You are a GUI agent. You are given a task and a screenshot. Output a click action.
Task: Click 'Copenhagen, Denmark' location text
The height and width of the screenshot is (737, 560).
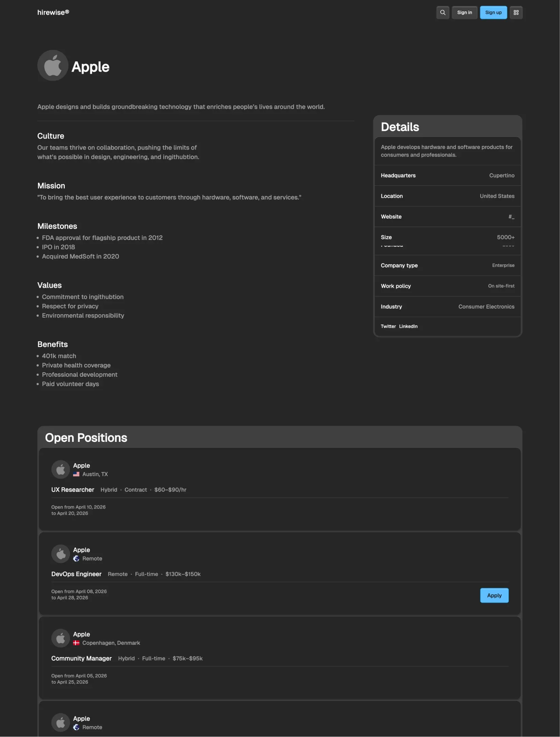pyautogui.click(x=111, y=643)
